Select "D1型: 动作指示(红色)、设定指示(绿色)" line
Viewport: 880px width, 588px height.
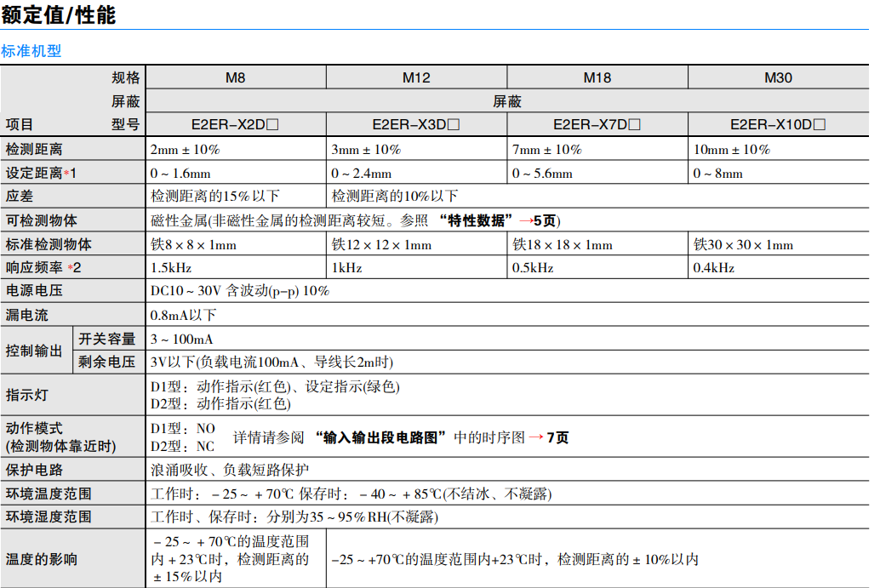click(x=275, y=386)
